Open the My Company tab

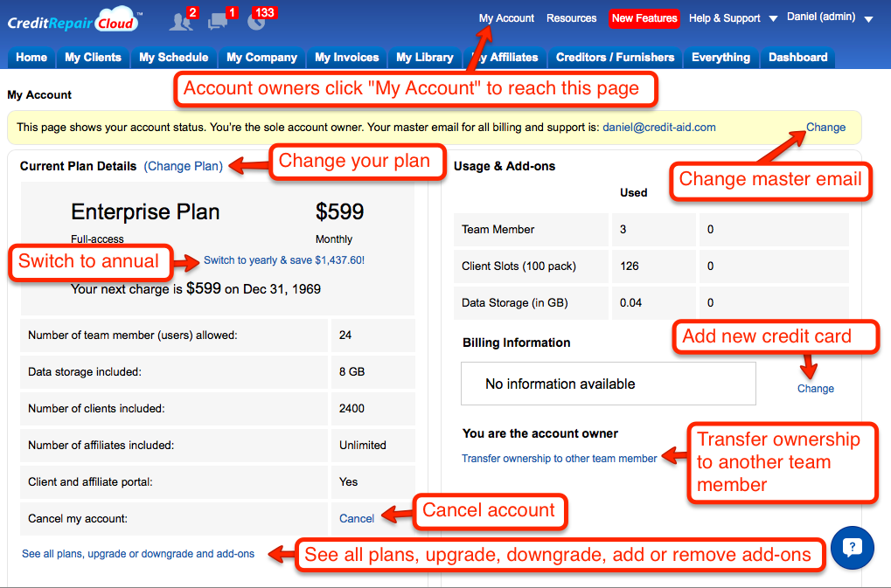pos(262,58)
